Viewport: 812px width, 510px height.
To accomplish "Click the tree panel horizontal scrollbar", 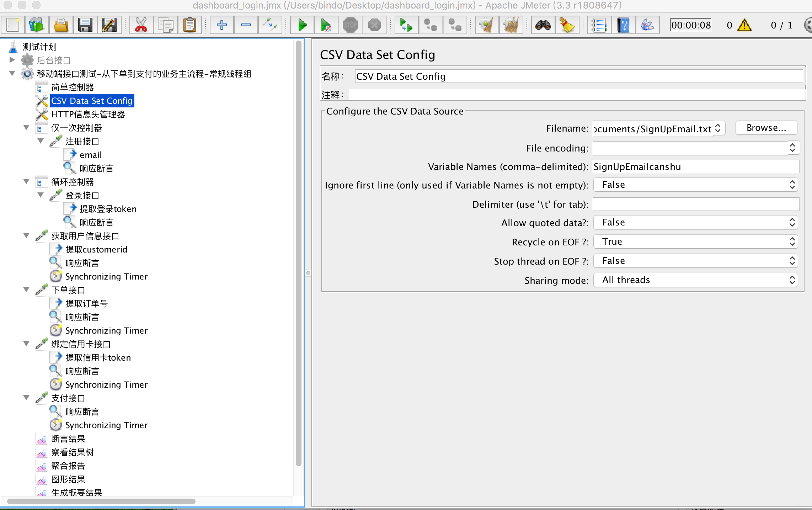I will (x=101, y=501).
